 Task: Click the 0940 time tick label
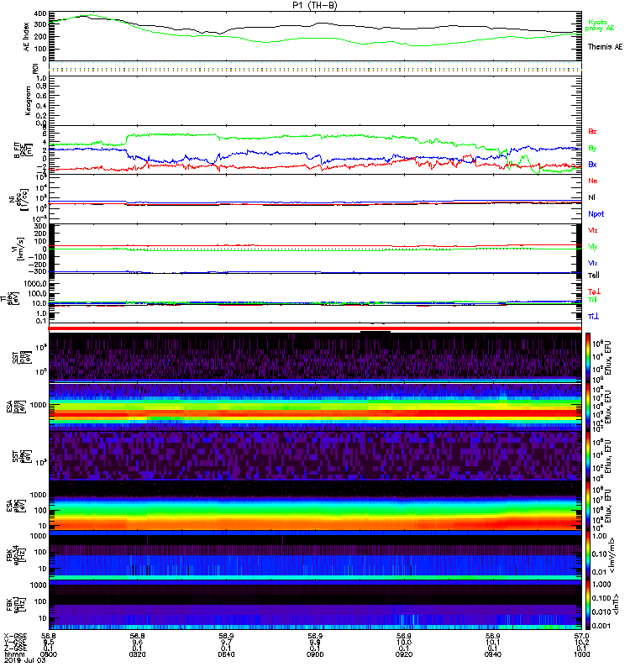pyautogui.click(x=492, y=654)
